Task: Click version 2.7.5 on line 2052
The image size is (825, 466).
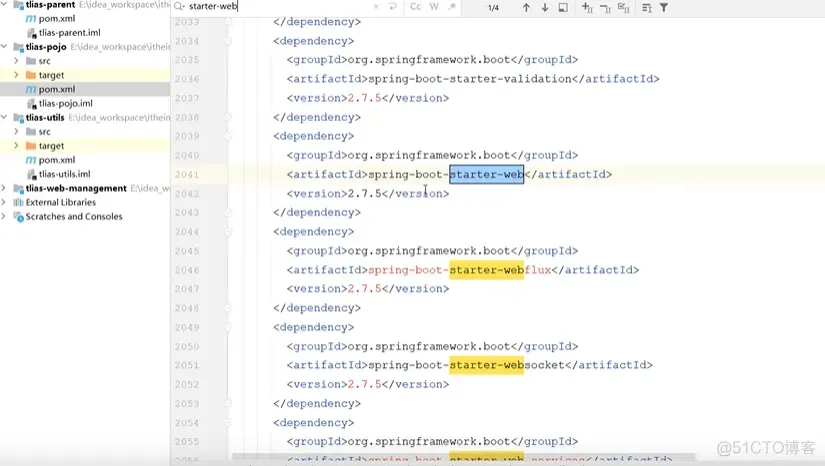Action: click(364, 384)
